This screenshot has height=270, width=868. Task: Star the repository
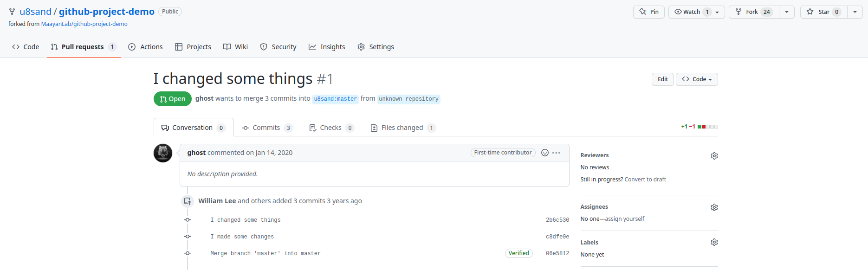coord(823,12)
